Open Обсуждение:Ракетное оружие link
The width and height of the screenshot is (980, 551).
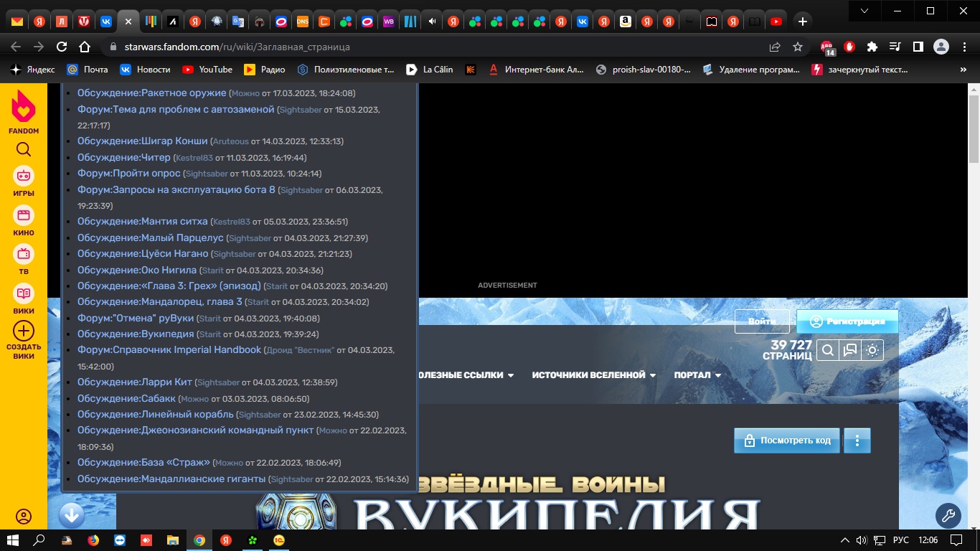pos(152,93)
